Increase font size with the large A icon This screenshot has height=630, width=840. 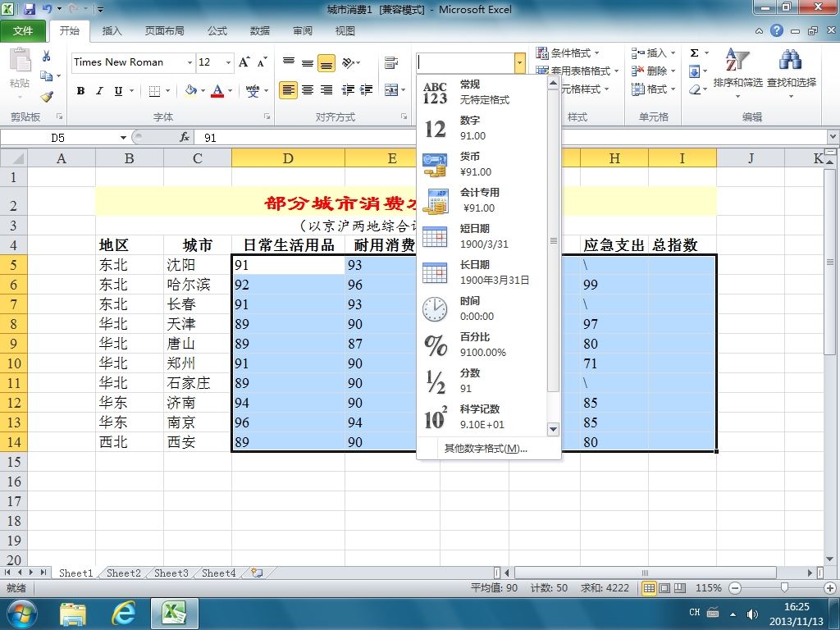point(244,62)
